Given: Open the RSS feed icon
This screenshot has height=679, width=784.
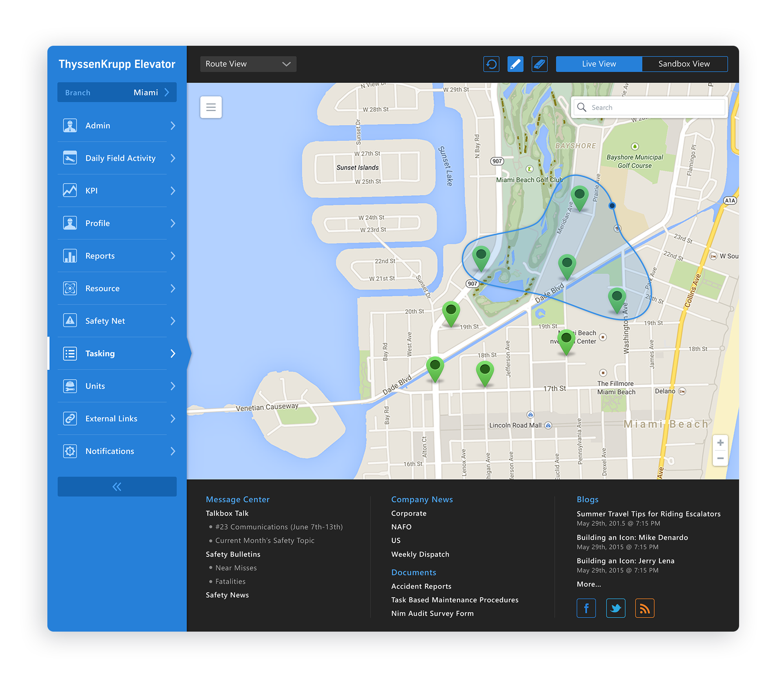Looking at the screenshot, I should (x=645, y=608).
